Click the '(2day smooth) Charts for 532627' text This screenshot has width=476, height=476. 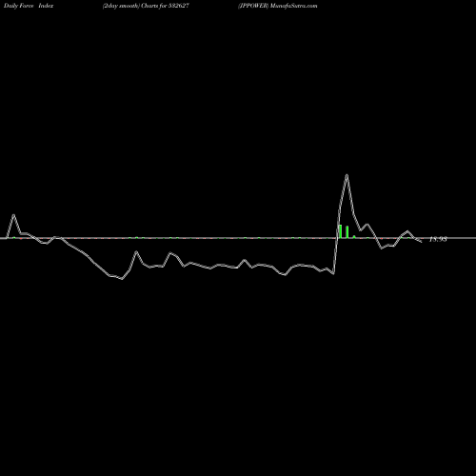pyautogui.click(x=146, y=6)
